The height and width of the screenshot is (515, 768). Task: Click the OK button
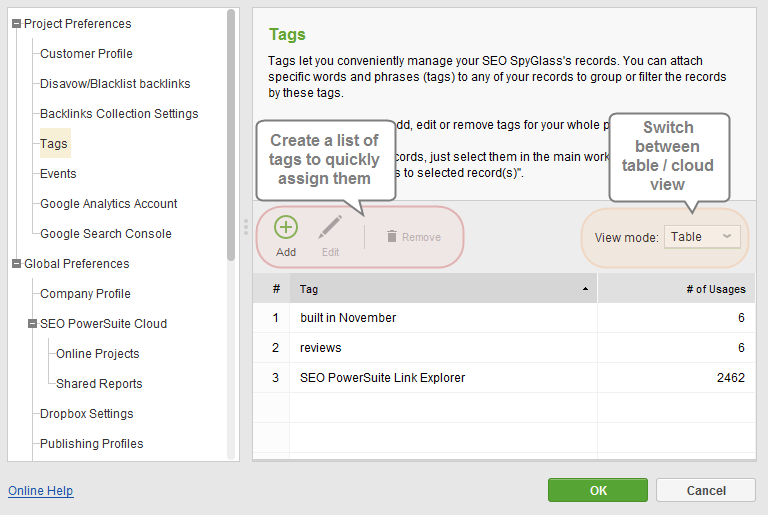[x=598, y=490]
